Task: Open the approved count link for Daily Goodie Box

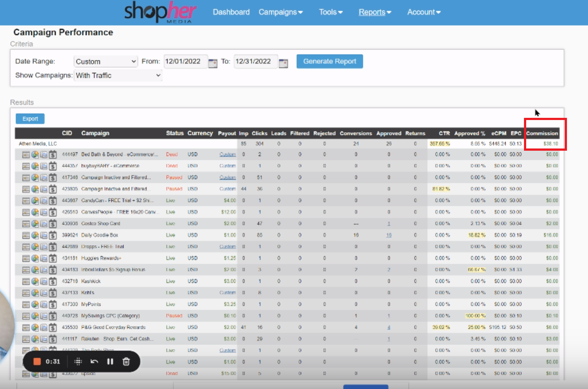Action: 388,235
